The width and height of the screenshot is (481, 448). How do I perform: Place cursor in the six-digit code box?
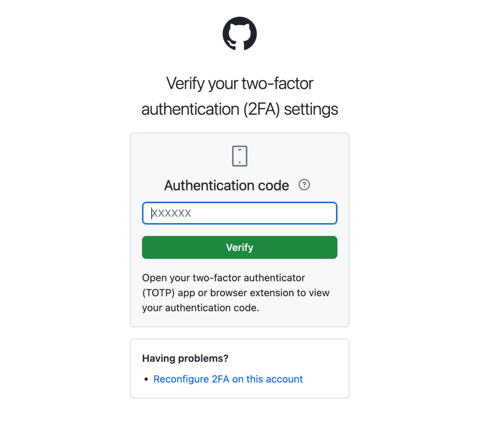239,213
